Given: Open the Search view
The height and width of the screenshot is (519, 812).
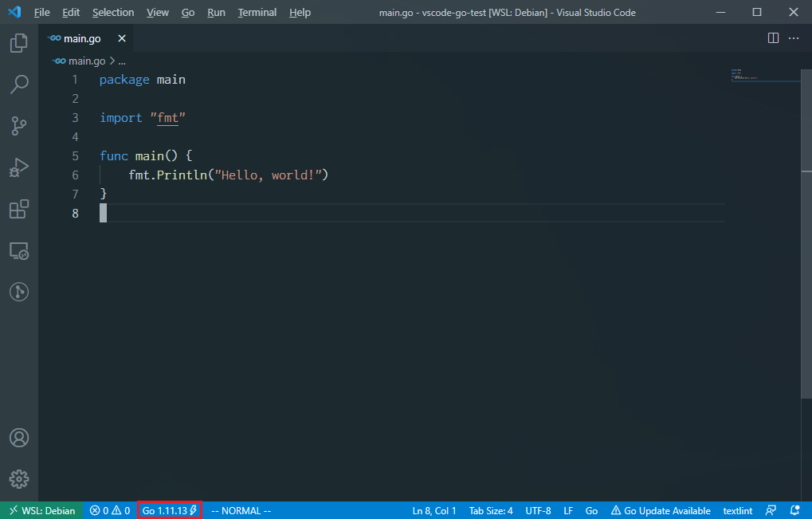Looking at the screenshot, I should point(19,85).
